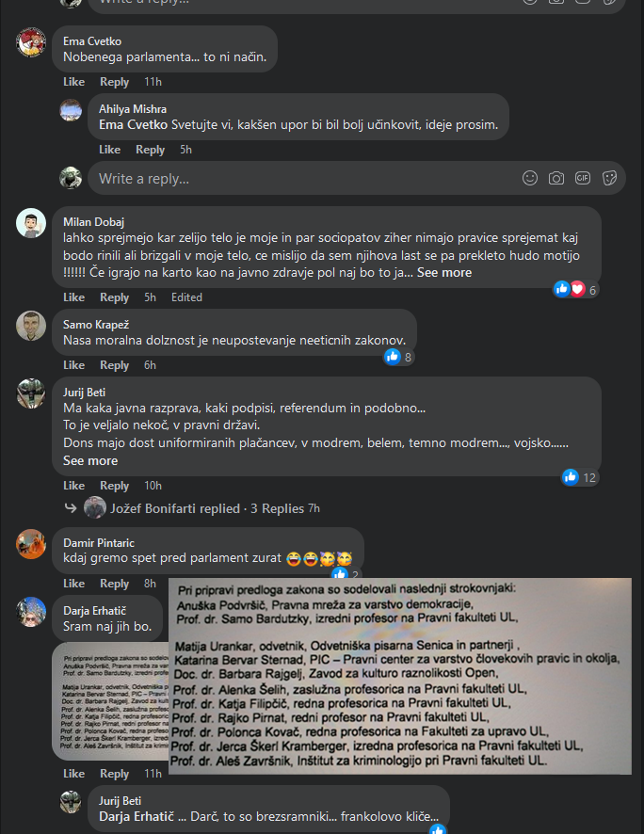
Task: Insert a GIF in the reply box
Action: 583,178
